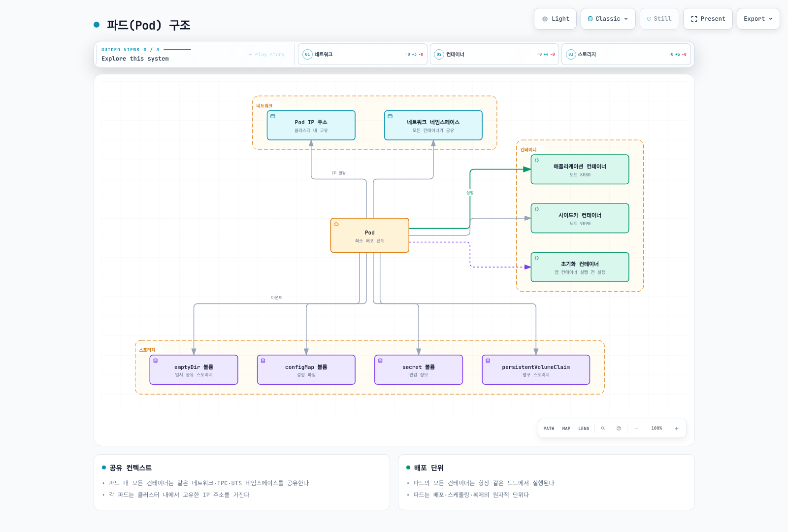Click the code icon on 초기화 컨테이너 node
This screenshot has height=532, width=788.
click(x=537, y=258)
